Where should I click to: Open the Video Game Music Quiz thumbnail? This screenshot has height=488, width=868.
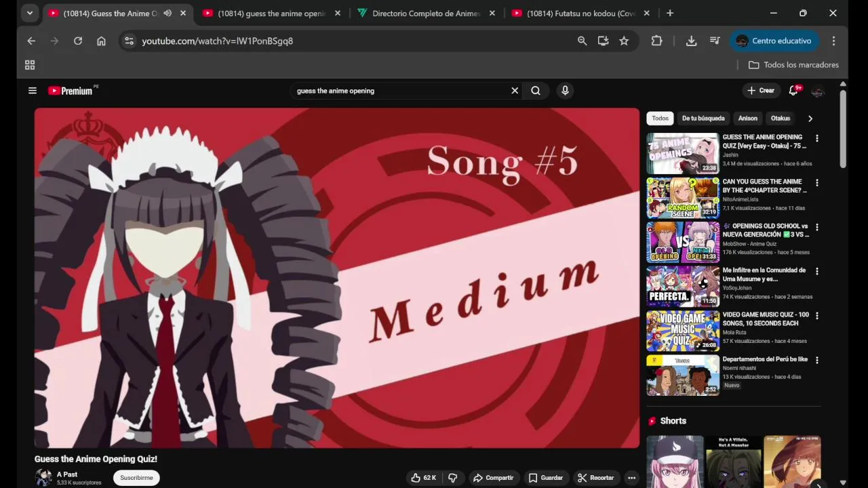pyautogui.click(x=683, y=331)
